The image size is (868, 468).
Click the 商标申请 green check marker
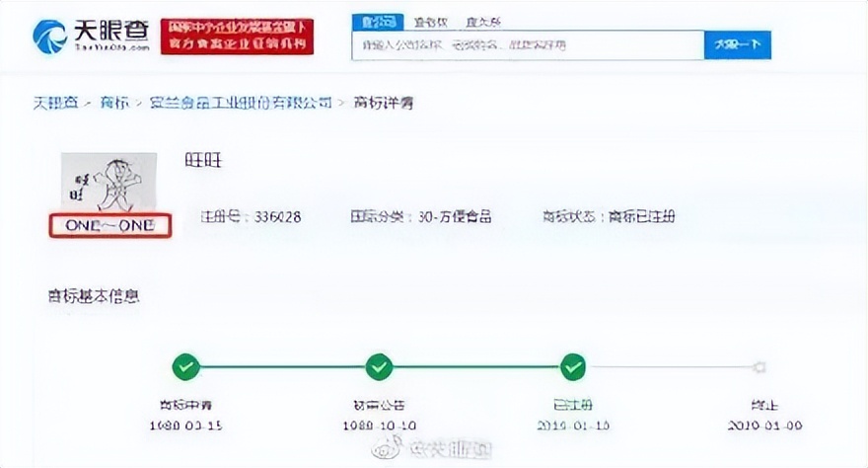coord(186,366)
